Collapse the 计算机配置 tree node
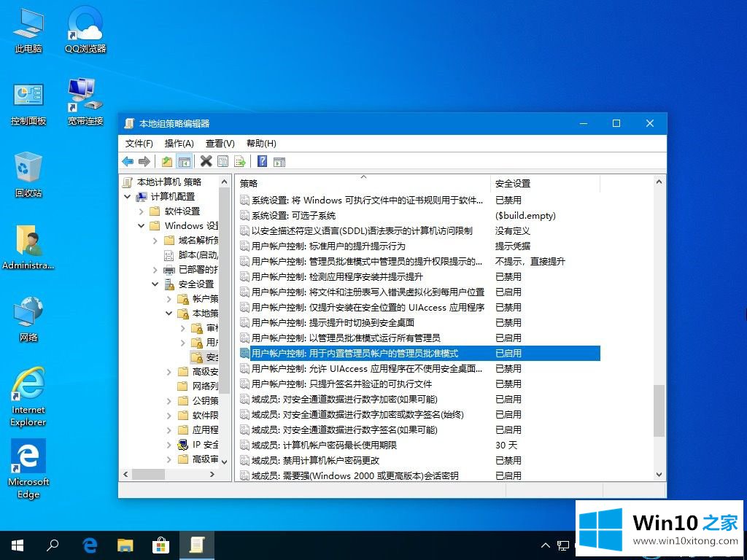 point(127,197)
